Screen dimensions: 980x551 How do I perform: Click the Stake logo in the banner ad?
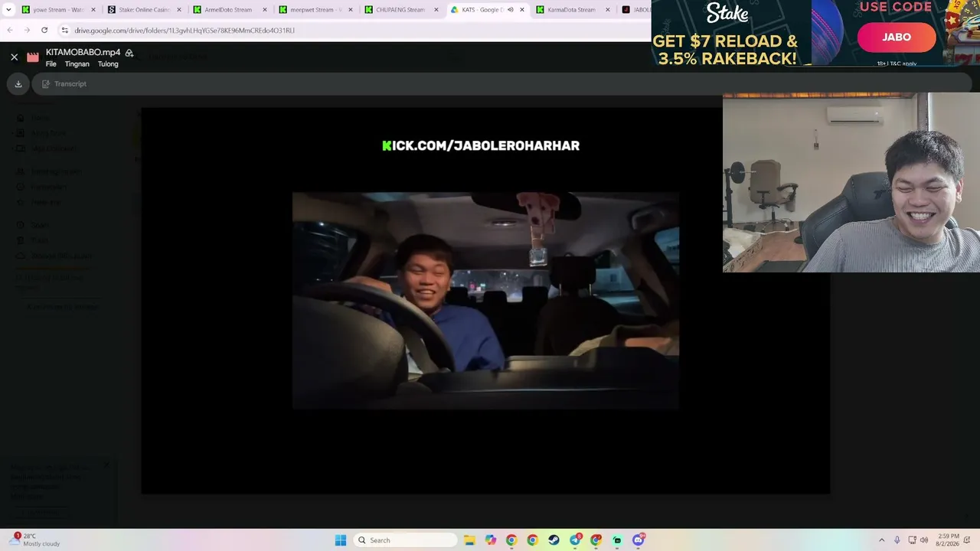coord(727,14)
